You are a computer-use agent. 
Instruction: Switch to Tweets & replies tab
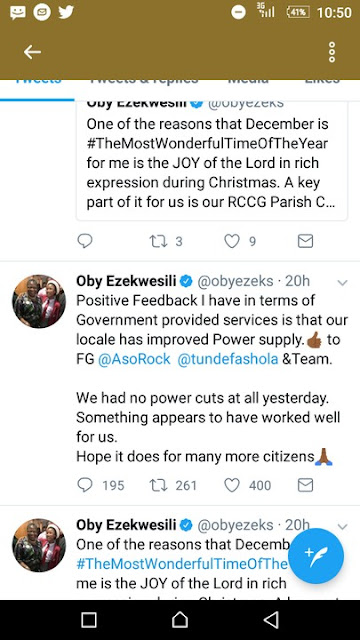coord(144,82)
